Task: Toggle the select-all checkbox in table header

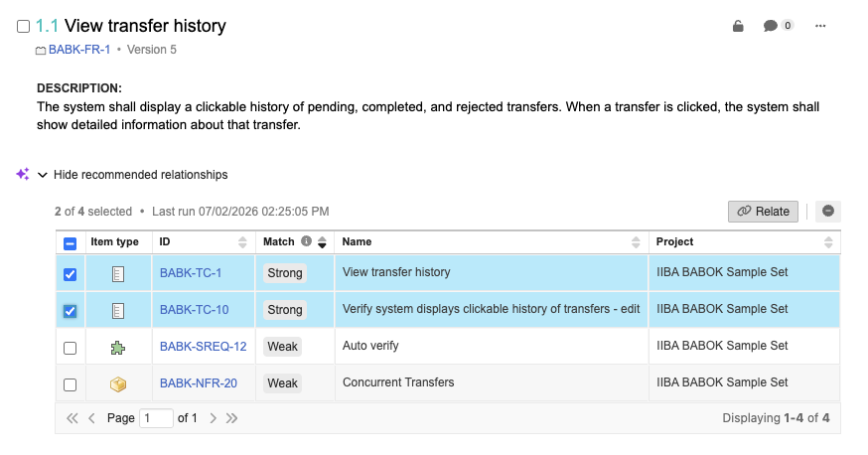Action: coord(70,243)
